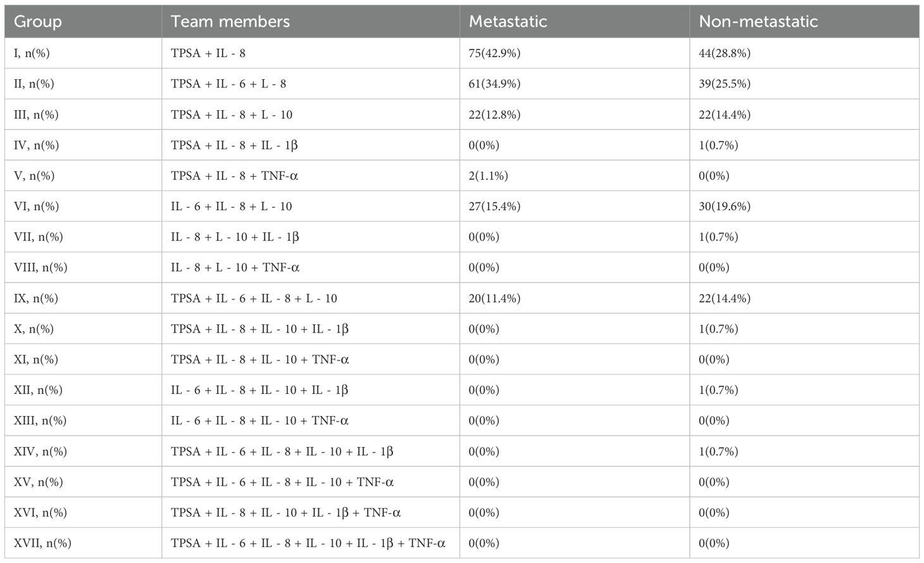The image size is (924, 563).
Task: Click the group label "XVII, n(%)"
Action: (x=42, y=543)
